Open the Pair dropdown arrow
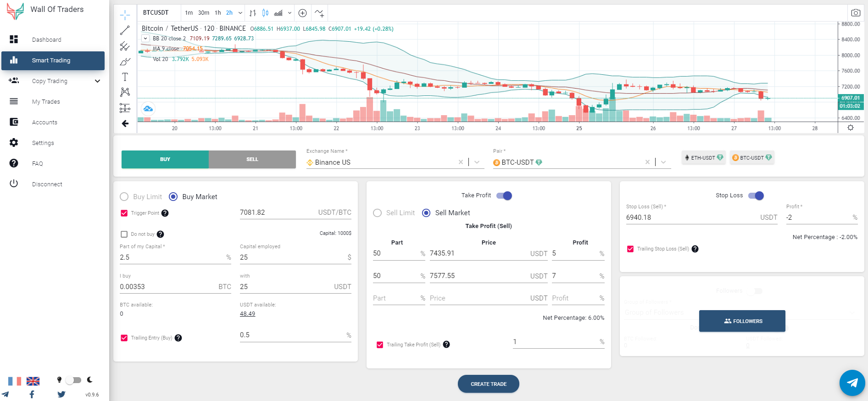Screen dimensions: 868x401 click(x=663, y=162)
